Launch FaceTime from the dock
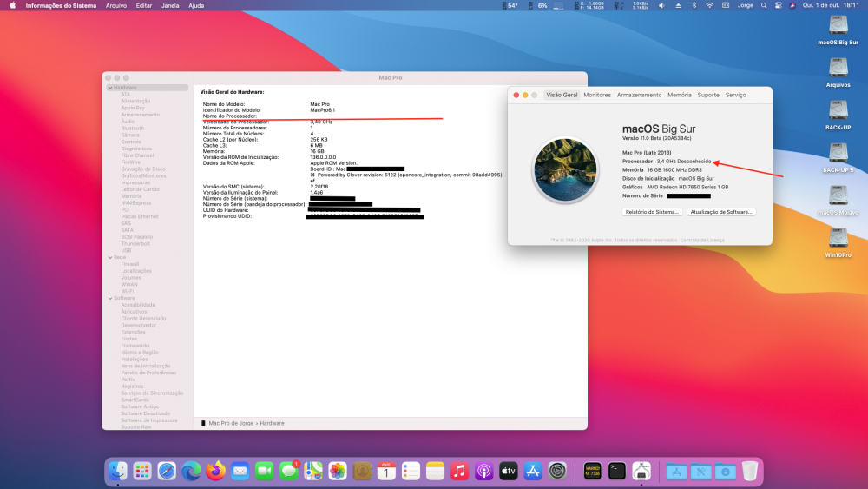This screenshot has width=868, height=489. coord(264,472)
